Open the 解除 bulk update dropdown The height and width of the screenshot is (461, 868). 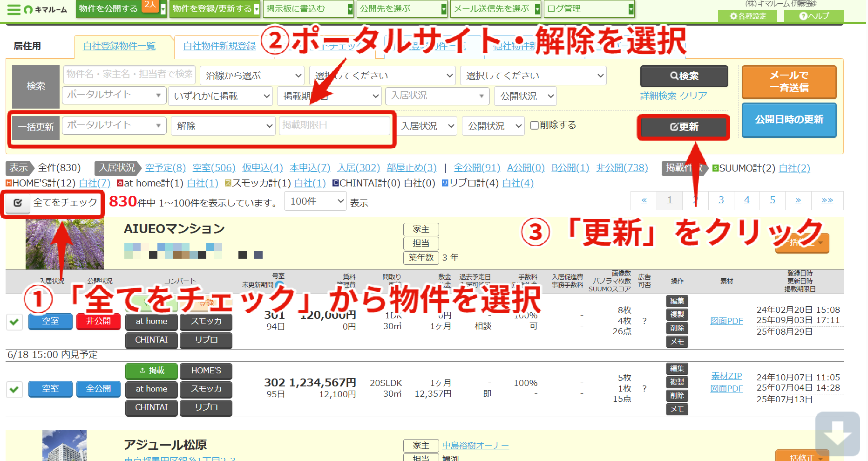[224, 126]
